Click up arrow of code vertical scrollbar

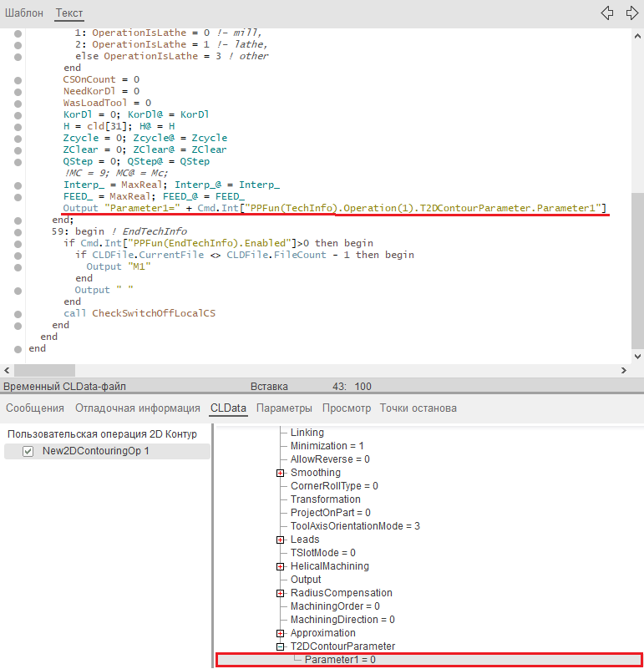(637, 36)
